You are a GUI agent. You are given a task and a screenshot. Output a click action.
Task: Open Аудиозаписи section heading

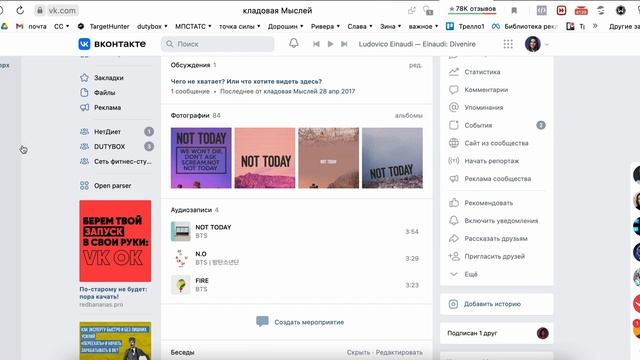191,210
